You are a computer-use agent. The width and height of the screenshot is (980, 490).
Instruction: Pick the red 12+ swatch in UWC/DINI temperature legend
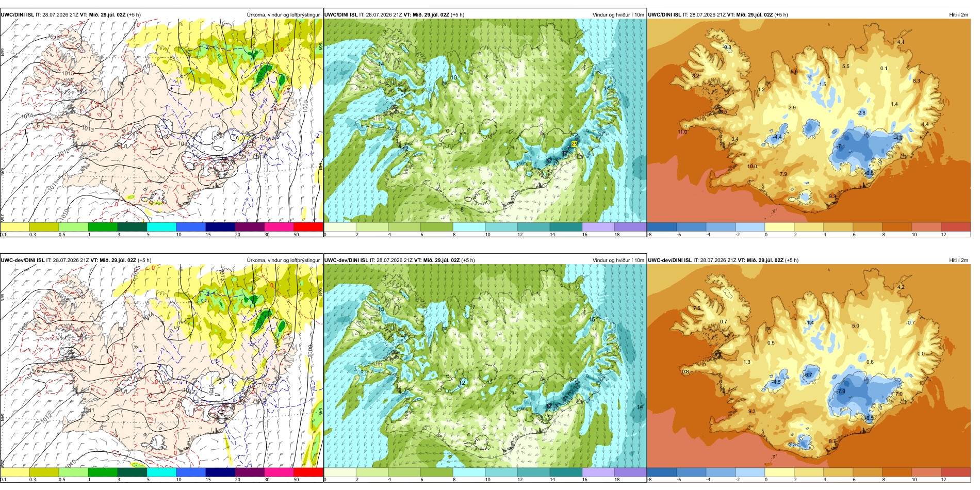coord(956,227)
